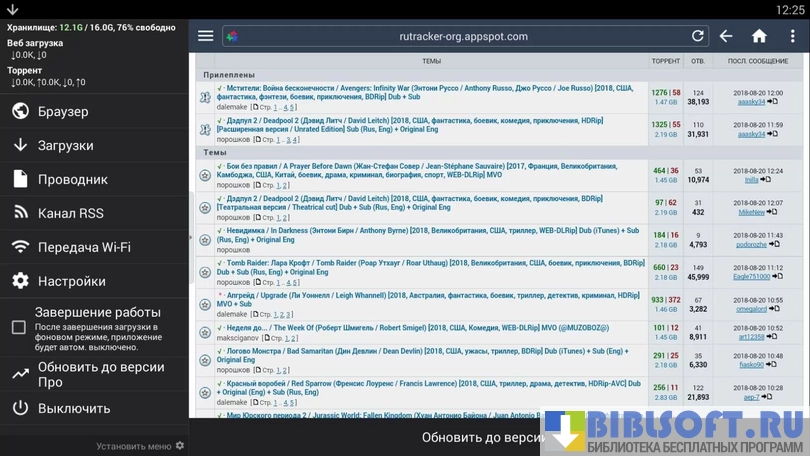Collapse sidebar using the edge handle arrow

tap(190, 238)
